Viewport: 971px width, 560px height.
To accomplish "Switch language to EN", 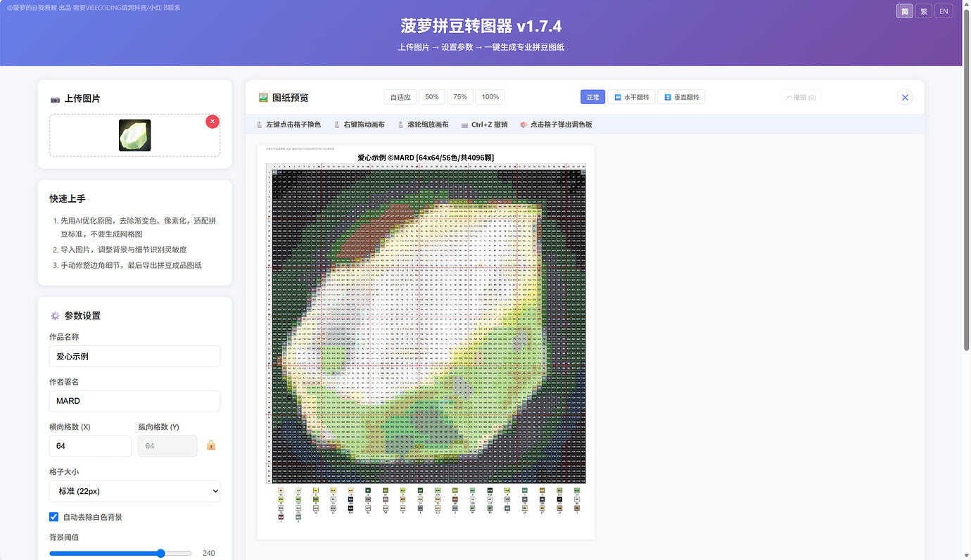I will click(944, 11).
